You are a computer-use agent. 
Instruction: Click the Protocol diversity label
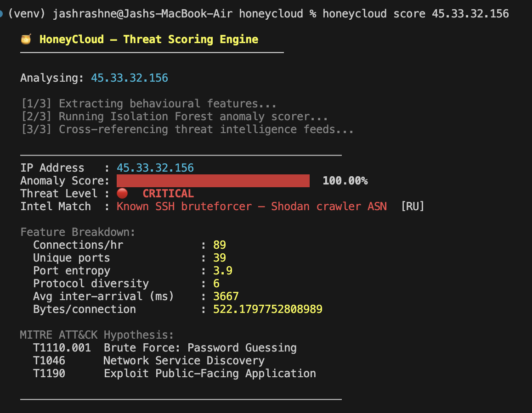coord(91,284)
